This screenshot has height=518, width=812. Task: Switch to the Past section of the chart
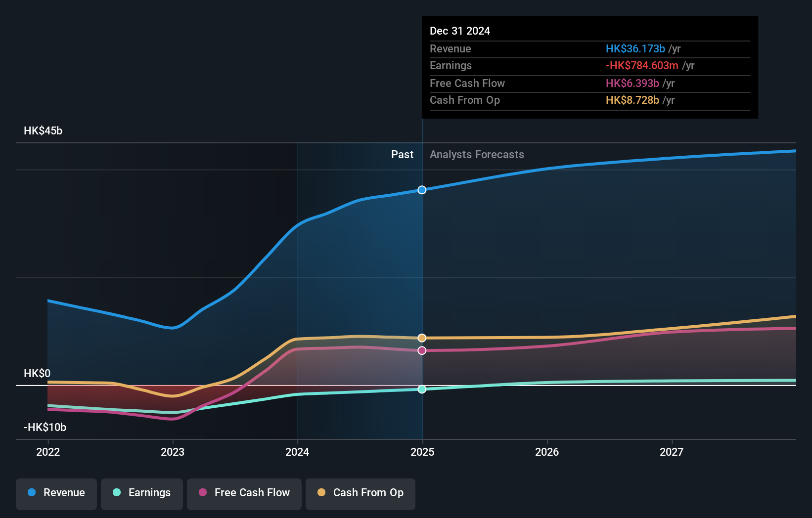coord(402,154)
